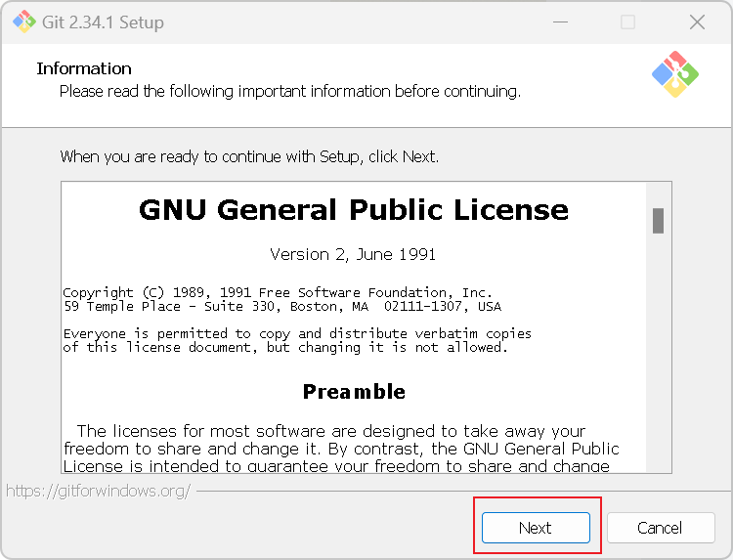Click the "Everyone is permitted to copy" line
Viewport: 733px width, 560px height.
click(297, 334)
